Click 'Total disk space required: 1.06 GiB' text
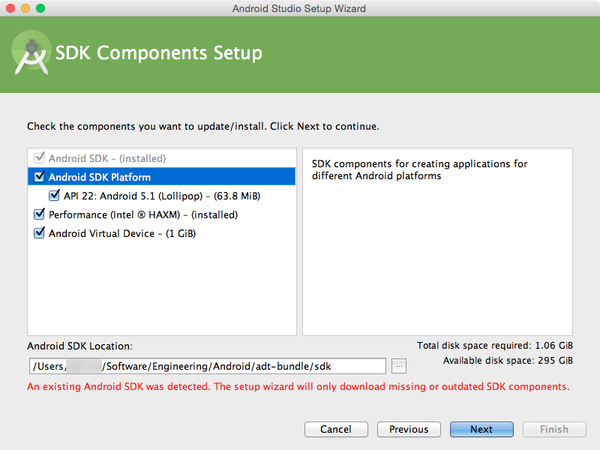Viewport: 600px width, 450px height. click(495, 346)
